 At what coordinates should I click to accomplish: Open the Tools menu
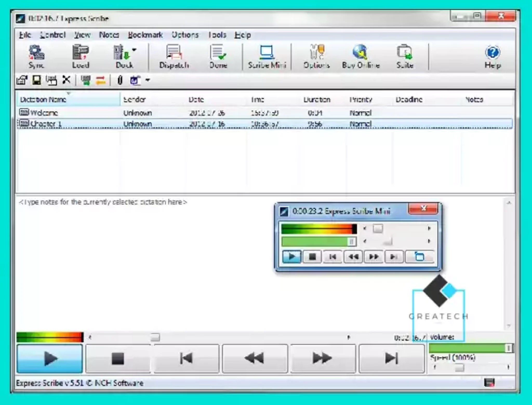[x=217, y=35]
